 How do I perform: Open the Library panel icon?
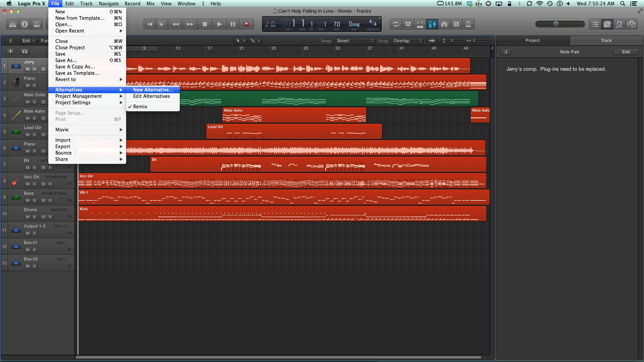(12, 24)
